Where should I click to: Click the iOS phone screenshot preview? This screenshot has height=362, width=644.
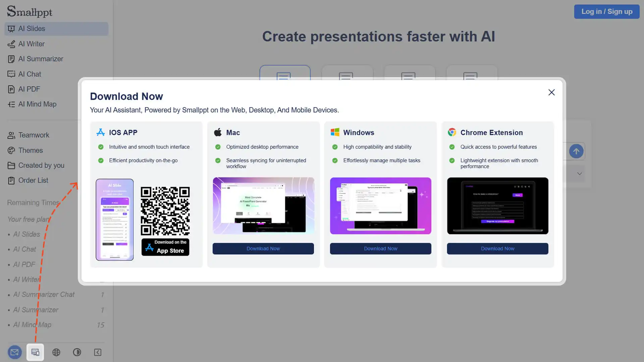tap(115, 220)
